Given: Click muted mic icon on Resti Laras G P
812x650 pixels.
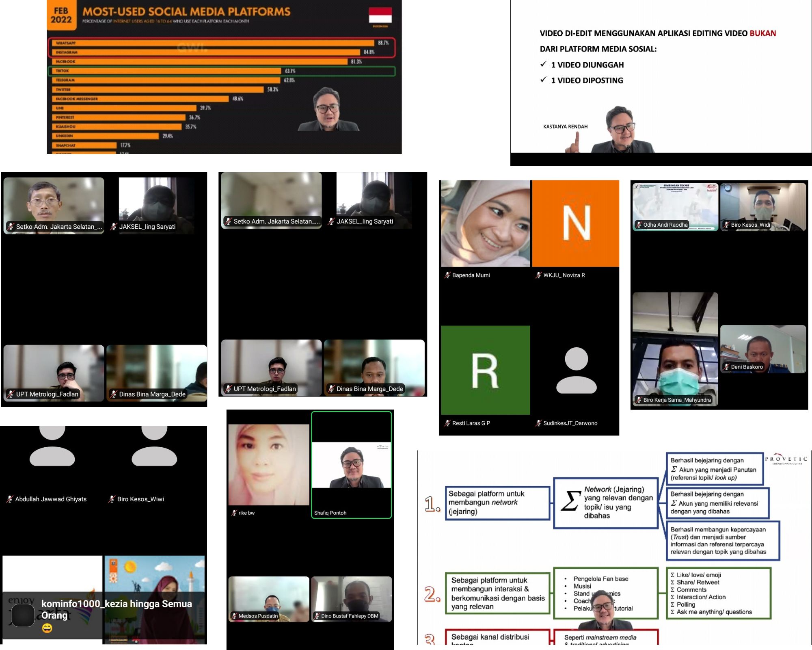Looking at the screenshot, I should coord(447,423).
